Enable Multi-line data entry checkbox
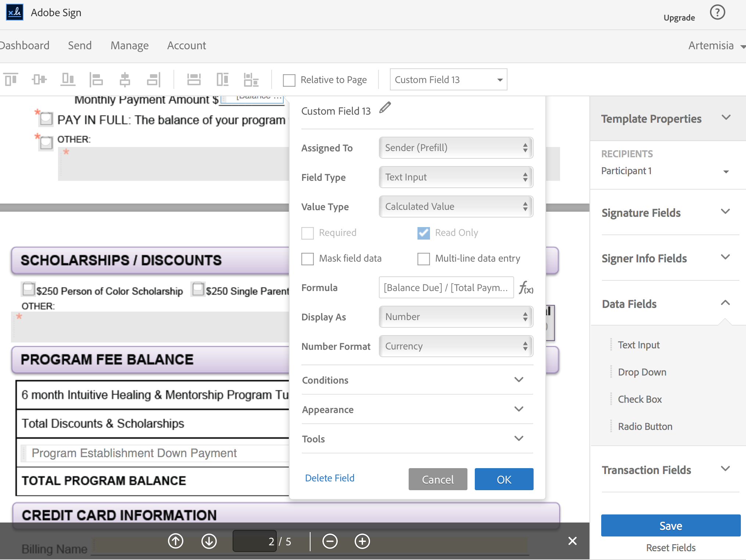 point(424,259)
